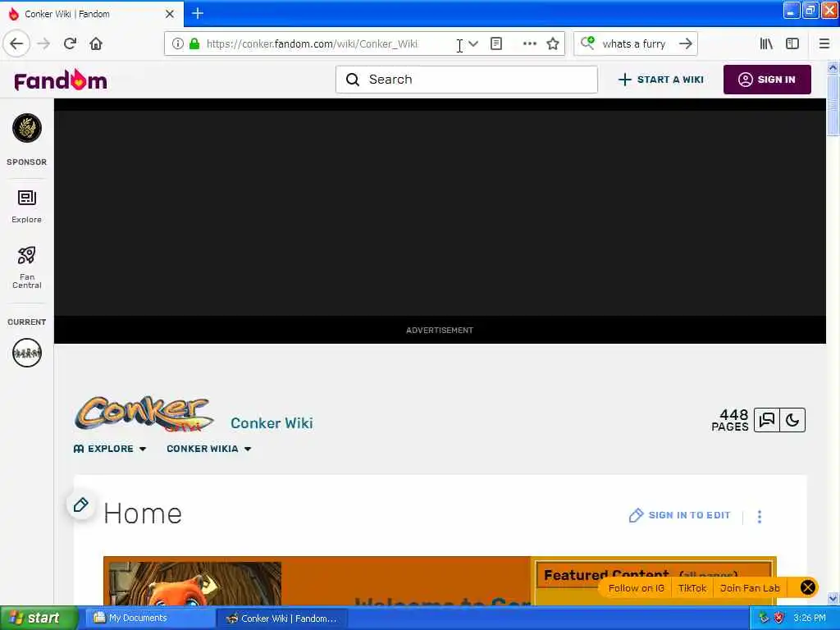Open the Discuss speech bubble icon
840x630 pixels.
tap(767, 420)
